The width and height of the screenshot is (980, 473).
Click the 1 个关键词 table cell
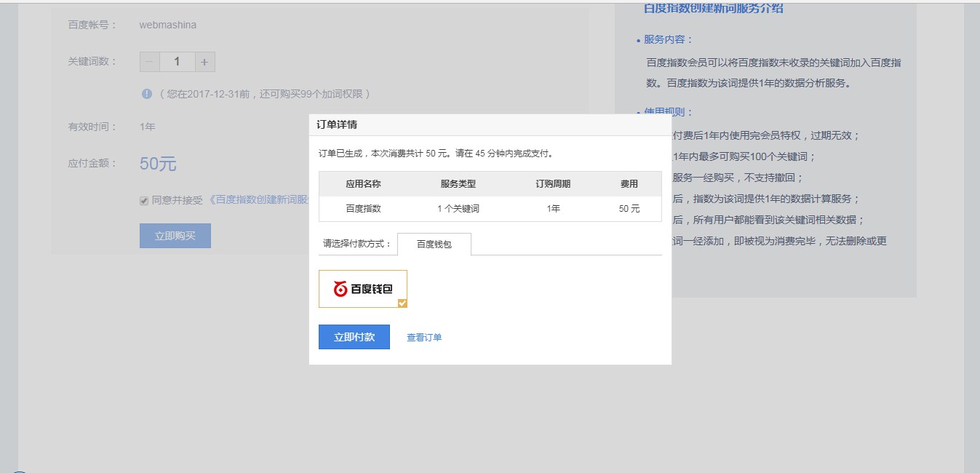458,209
